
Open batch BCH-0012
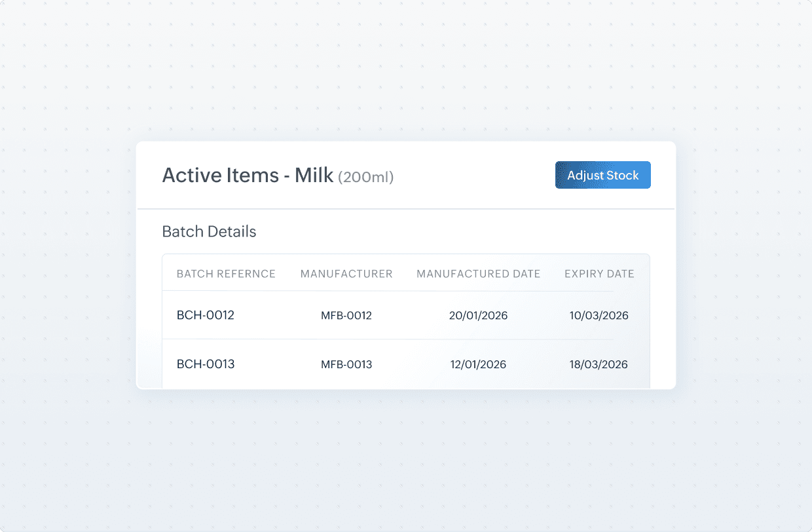pyautogui.click(x=206, y=315)
